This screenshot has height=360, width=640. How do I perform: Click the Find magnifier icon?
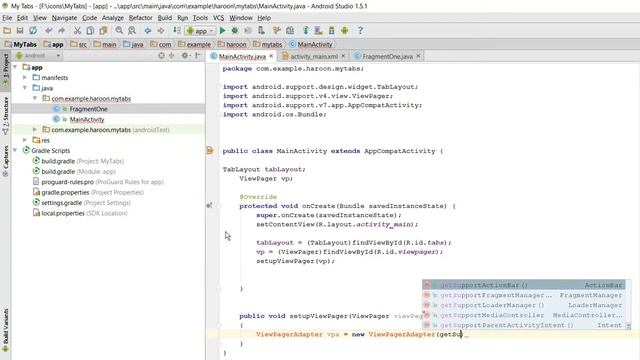[119, 31]
